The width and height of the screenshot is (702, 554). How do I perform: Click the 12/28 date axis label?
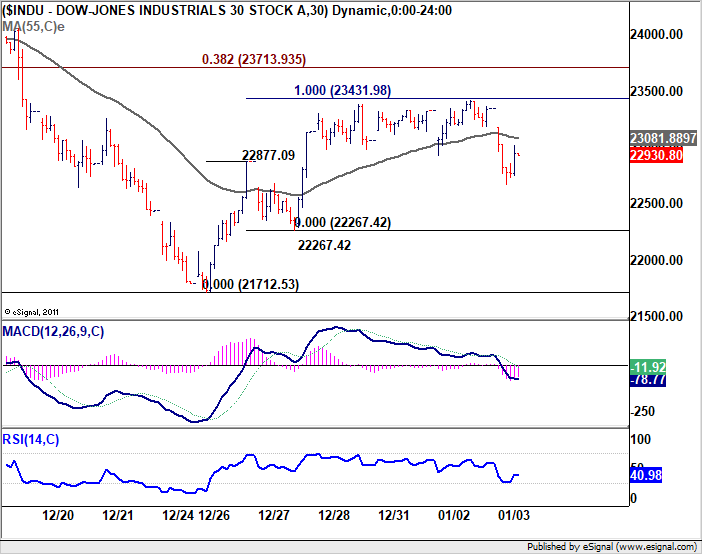tap(334, 515)
